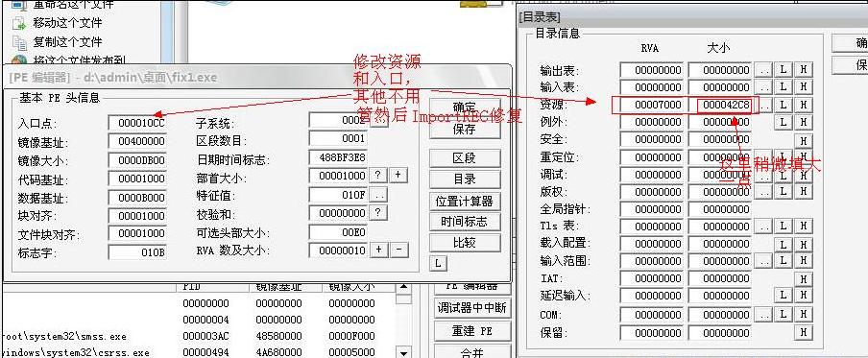Click 保存 in the PE editor
868x358 pixels.
click(464, 130)
